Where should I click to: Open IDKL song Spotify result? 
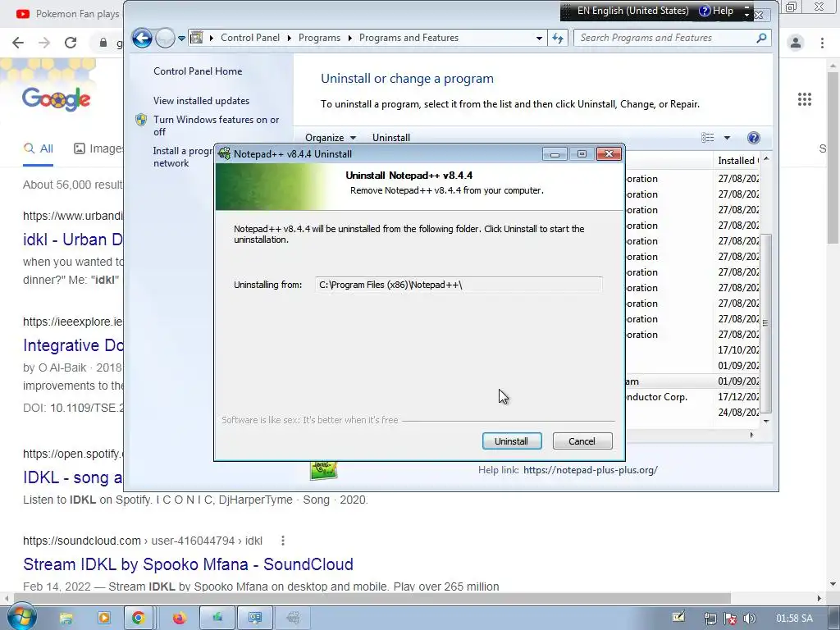tap(73, 477)
